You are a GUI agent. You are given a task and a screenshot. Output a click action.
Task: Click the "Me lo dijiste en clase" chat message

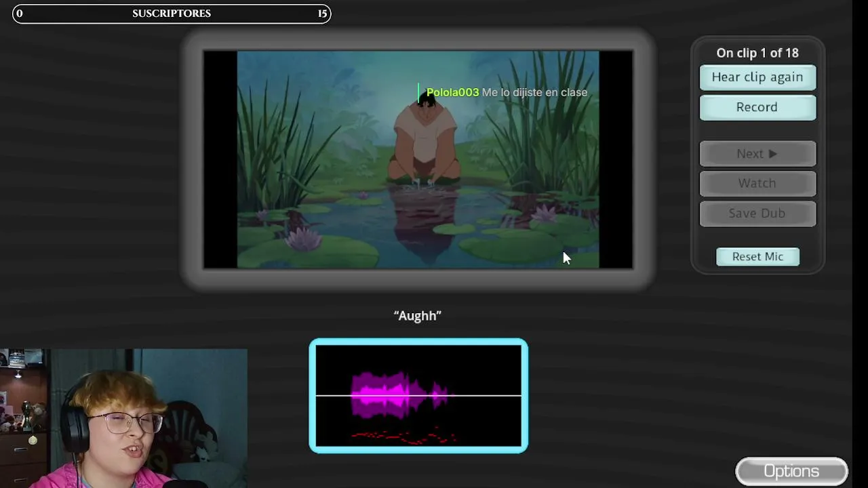(x=534, y=92)
